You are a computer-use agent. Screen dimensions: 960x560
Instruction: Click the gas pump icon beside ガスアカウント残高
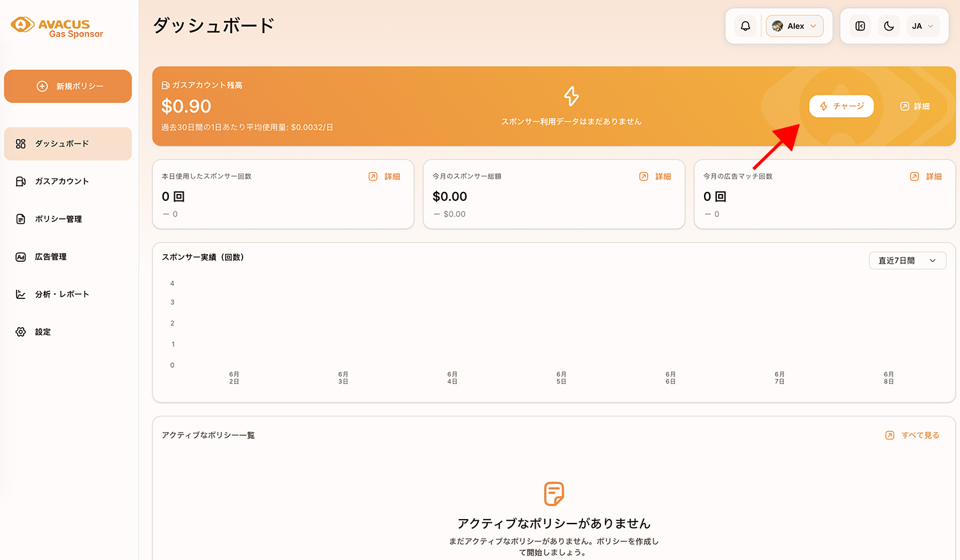point(165,85)
